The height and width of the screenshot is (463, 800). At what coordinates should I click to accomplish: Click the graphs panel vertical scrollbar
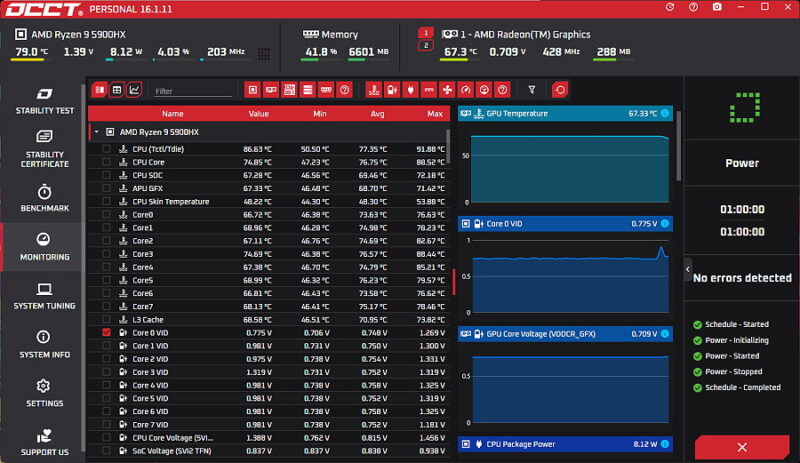tap(679, 147)
